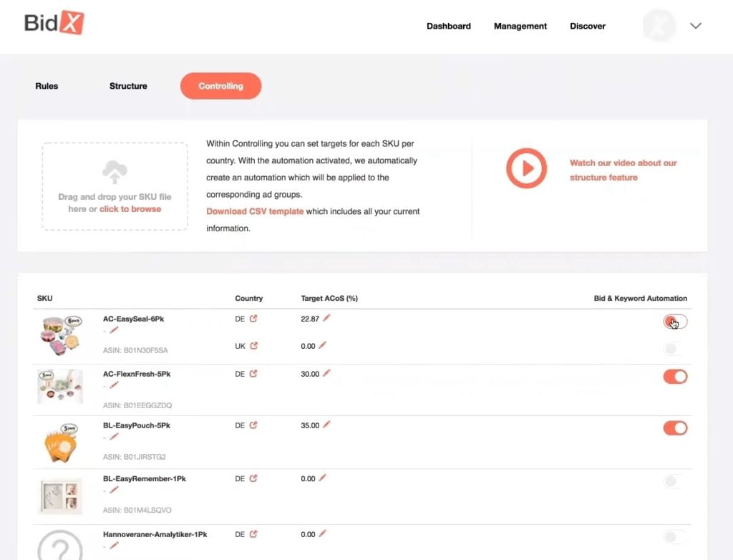Download the CSV template

255,211
